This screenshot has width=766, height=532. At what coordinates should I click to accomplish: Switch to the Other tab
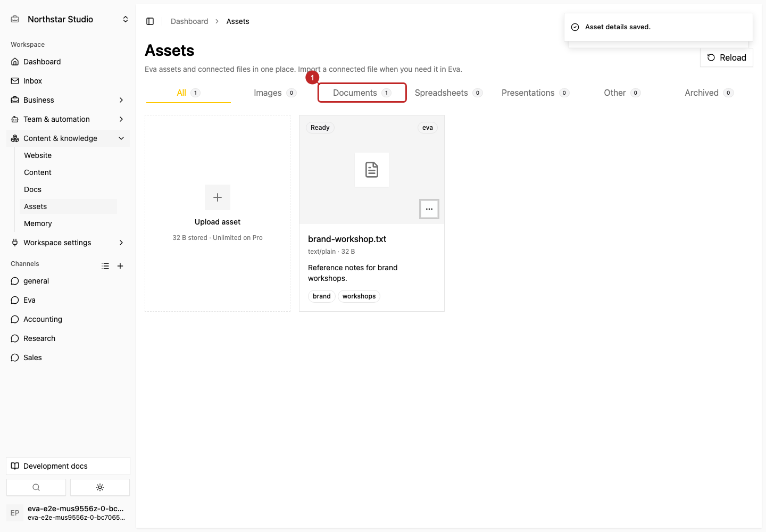click(x=622, y=93)
